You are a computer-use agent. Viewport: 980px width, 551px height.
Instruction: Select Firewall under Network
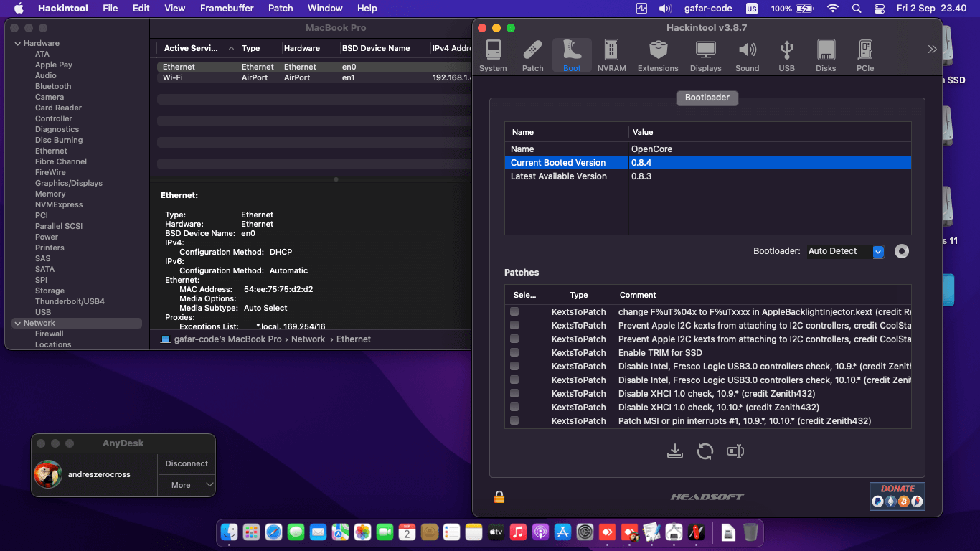pyautogui.click(x=50, y=334)
